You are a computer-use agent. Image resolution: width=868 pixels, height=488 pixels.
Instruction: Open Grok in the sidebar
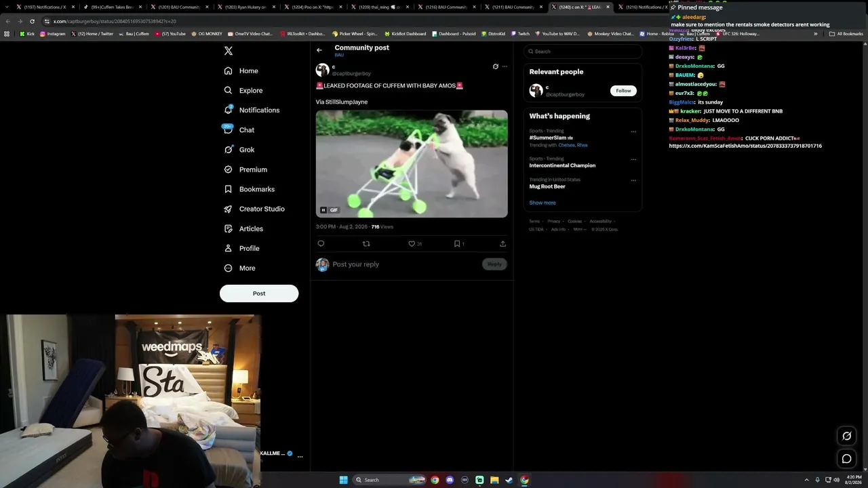click(x=239, y=150)
